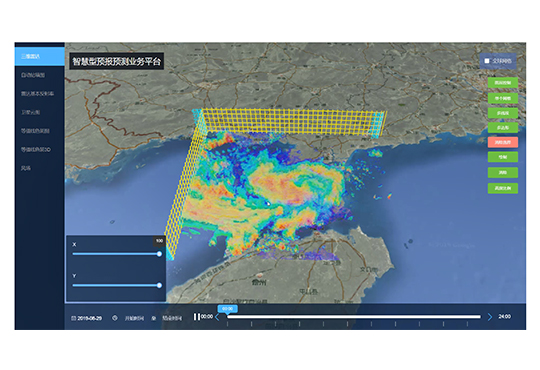This screenshot has width=540, height=370.
Task: Click the topmost green button on right
Action: [502, 83]
